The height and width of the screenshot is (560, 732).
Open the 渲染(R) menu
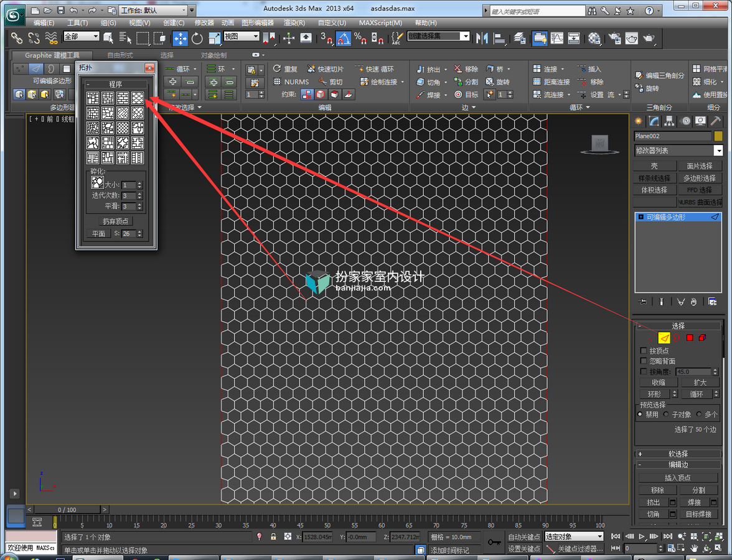(294, 22)
